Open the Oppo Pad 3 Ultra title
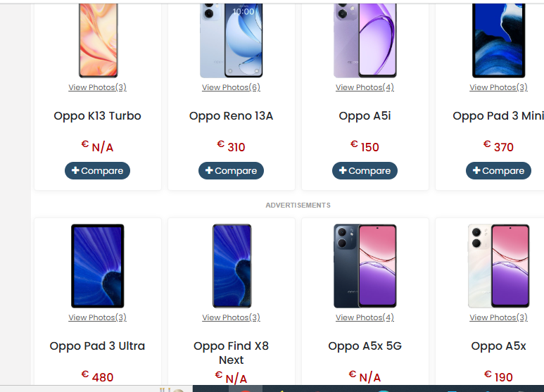Screen dimensions: 544x392 click(98, 346)
